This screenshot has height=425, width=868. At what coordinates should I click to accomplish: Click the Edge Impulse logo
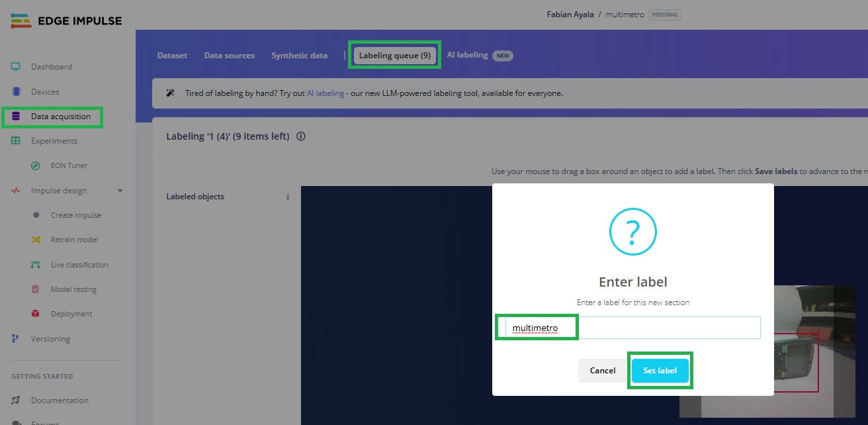click(x=66, y=21)
